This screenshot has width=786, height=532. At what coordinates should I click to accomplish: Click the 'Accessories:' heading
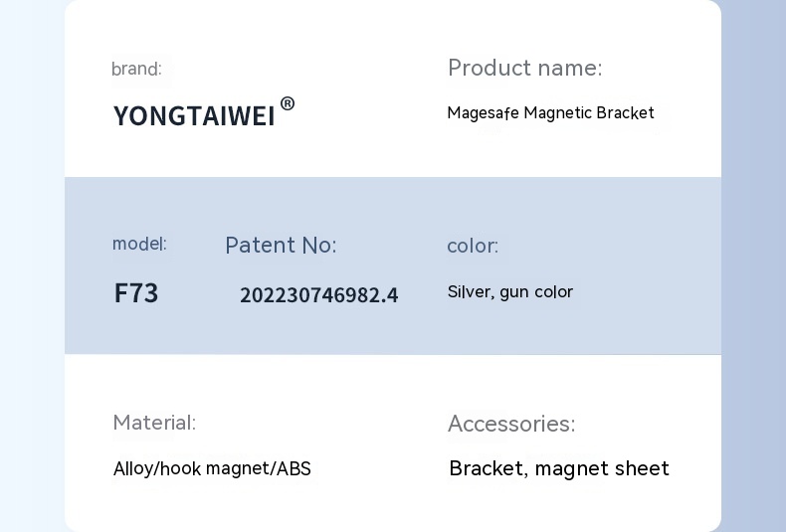pos(511,424)
